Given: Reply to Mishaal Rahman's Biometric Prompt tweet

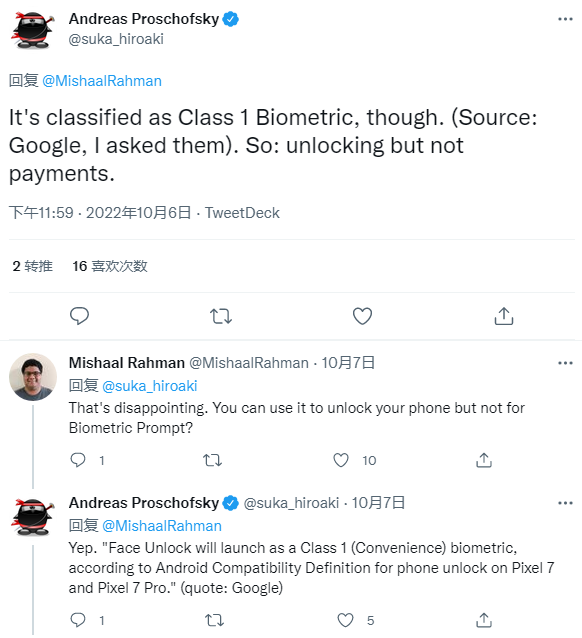Looking at the screenshot, I should [x=78, y=460].
